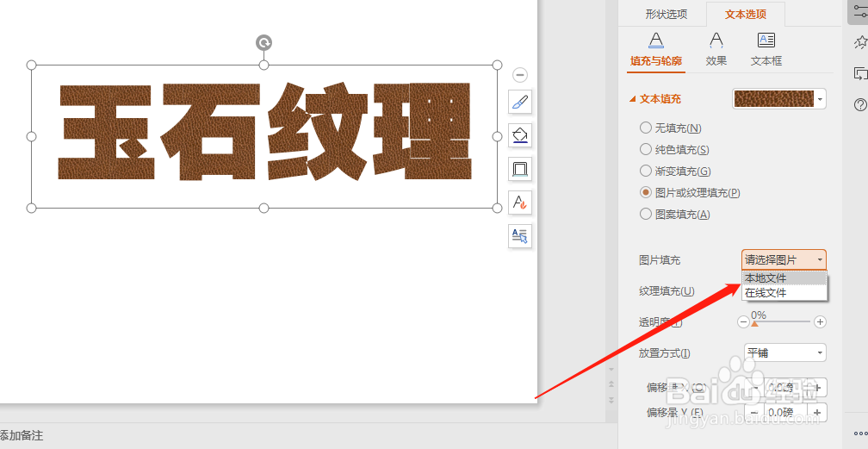Open the 填充与轮廓 section
Viewport: 868px width, 449px height.
tap(656, 50)
